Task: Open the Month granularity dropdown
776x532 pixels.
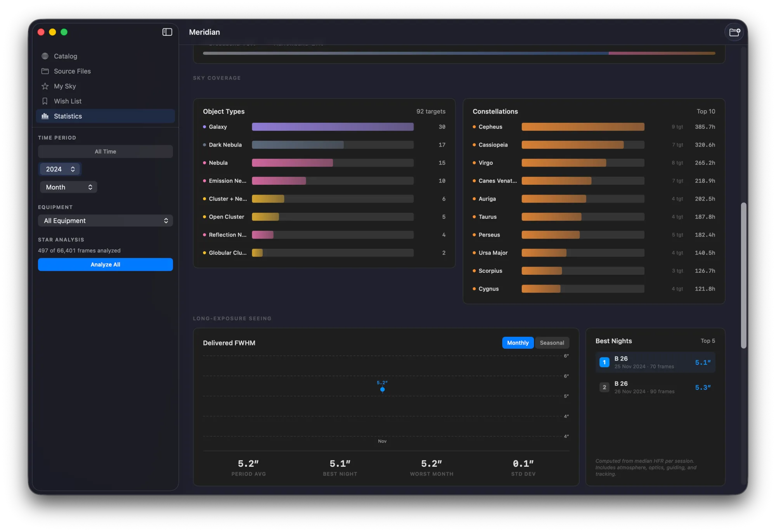Action: [x=68, y=187]
